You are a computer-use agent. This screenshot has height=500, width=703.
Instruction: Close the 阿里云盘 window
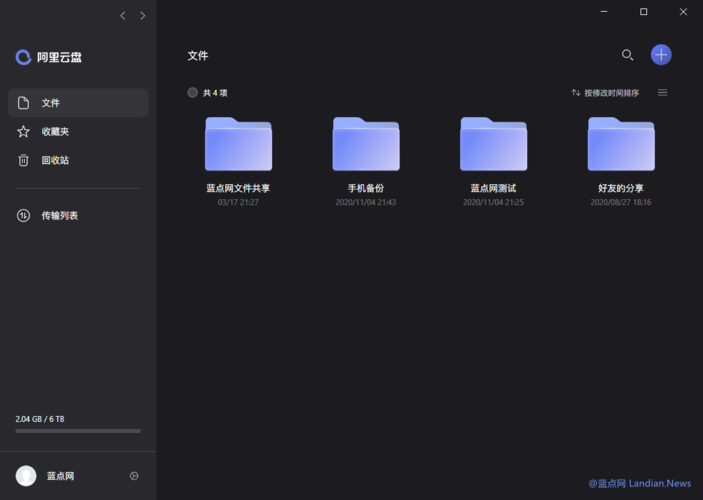coord(683,12)
